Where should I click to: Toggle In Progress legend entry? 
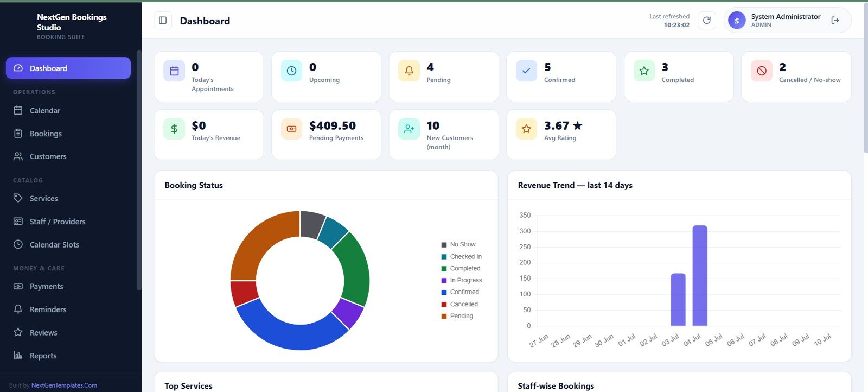(462, 280)
